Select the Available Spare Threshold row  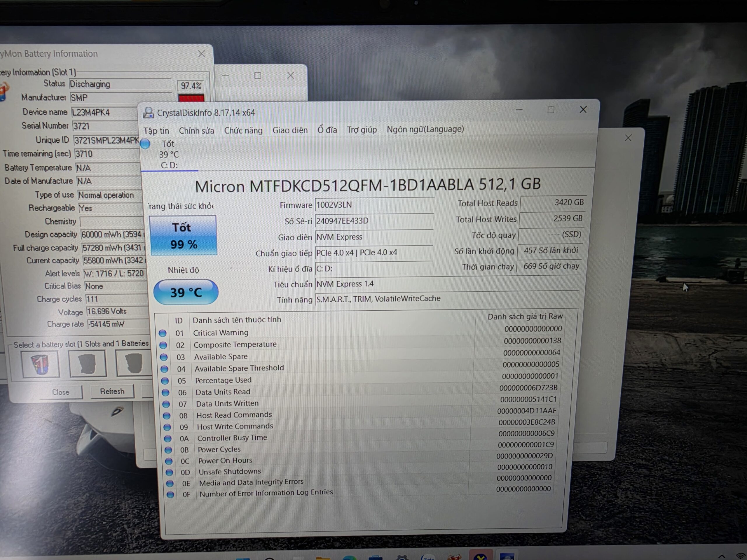(360, 367)
